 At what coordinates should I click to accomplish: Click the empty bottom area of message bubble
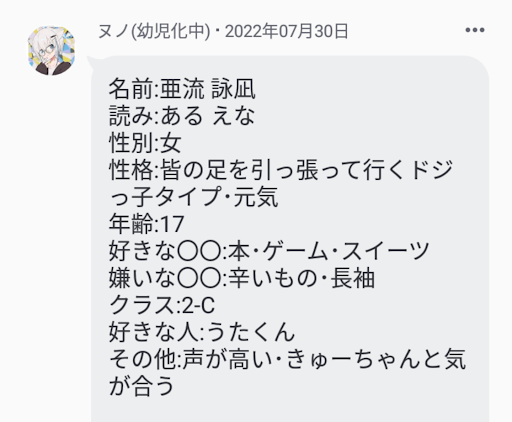(x=290, y=411)
